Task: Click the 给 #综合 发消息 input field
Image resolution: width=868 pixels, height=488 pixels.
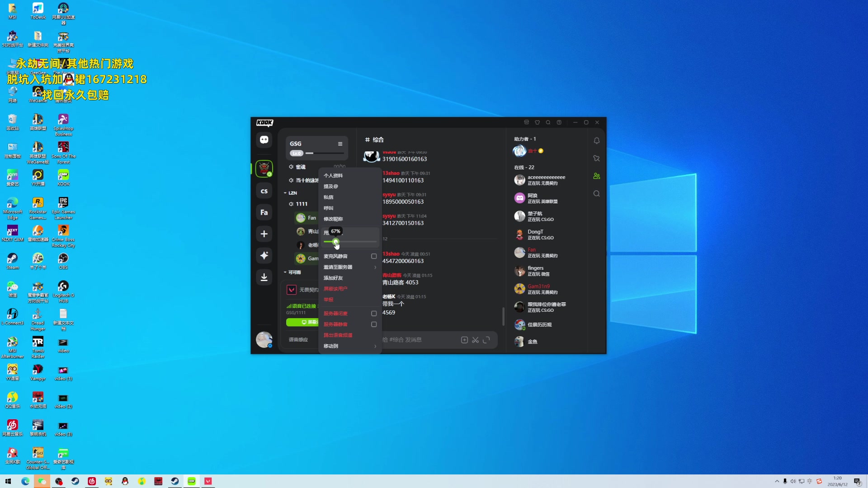Action: coord(420,340)
